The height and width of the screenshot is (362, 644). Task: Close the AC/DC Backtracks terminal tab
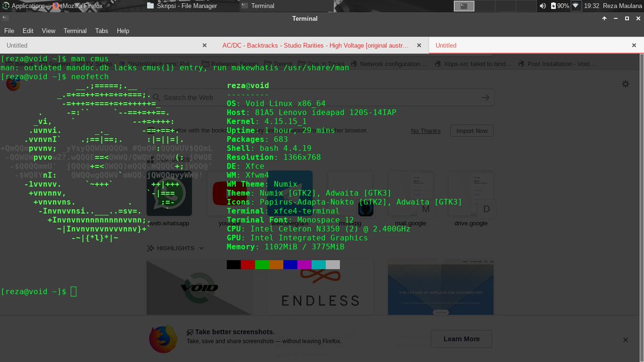tap(419, 46)
